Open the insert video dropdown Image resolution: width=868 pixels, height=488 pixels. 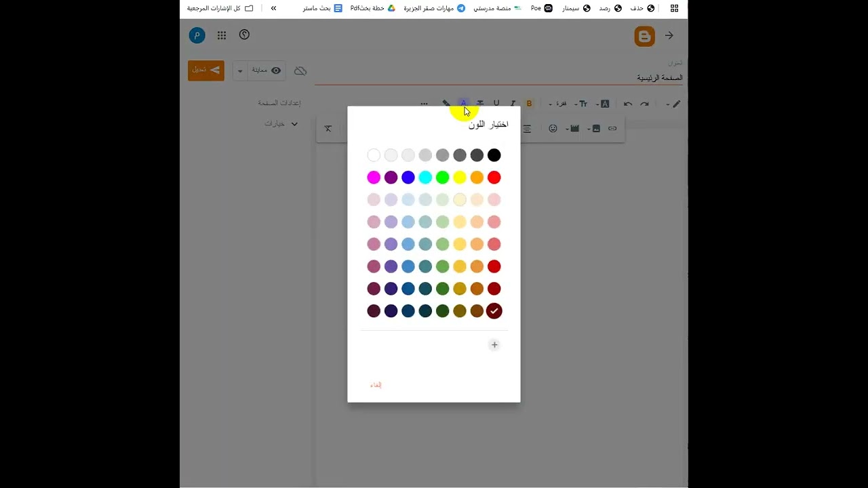pyautogui.click(x=572, y=128)
